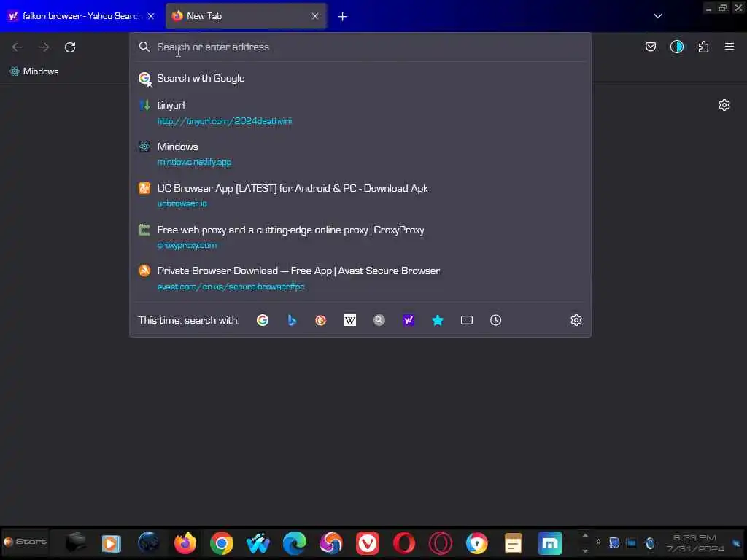
Task: Open the Extensions puzzle icon
Action: click(x=703, y=47)
